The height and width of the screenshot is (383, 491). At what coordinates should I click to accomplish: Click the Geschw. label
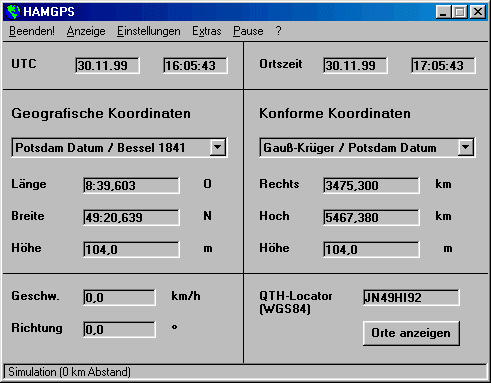(35, 296)
